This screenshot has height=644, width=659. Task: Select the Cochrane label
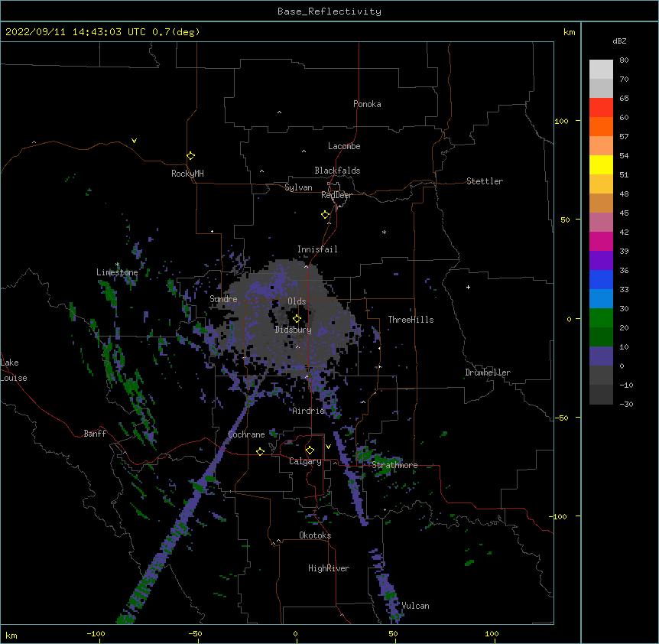pyautogui.click(x=246, y=434)
